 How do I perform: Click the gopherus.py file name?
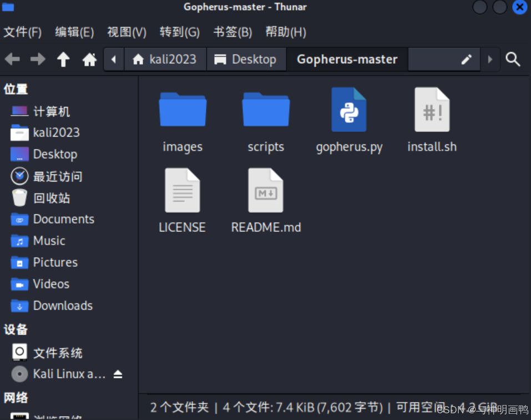[349, 147]
